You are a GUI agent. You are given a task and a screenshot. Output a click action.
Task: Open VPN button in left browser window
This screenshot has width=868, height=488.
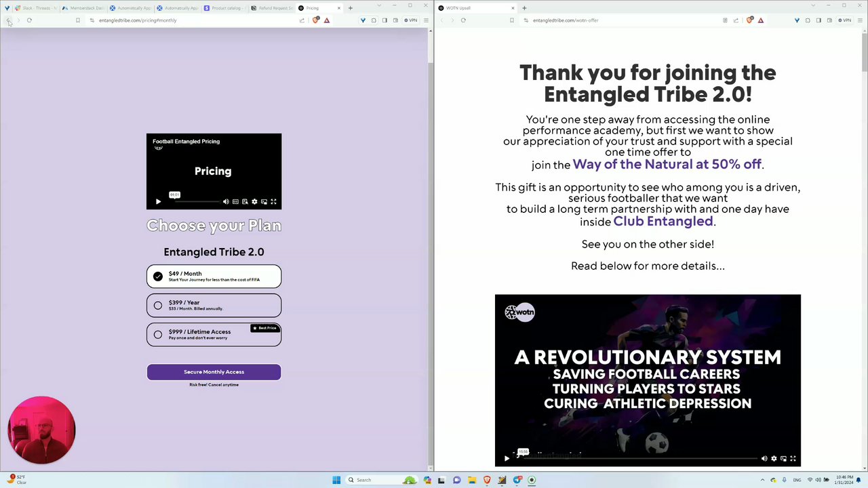(411, 20)
